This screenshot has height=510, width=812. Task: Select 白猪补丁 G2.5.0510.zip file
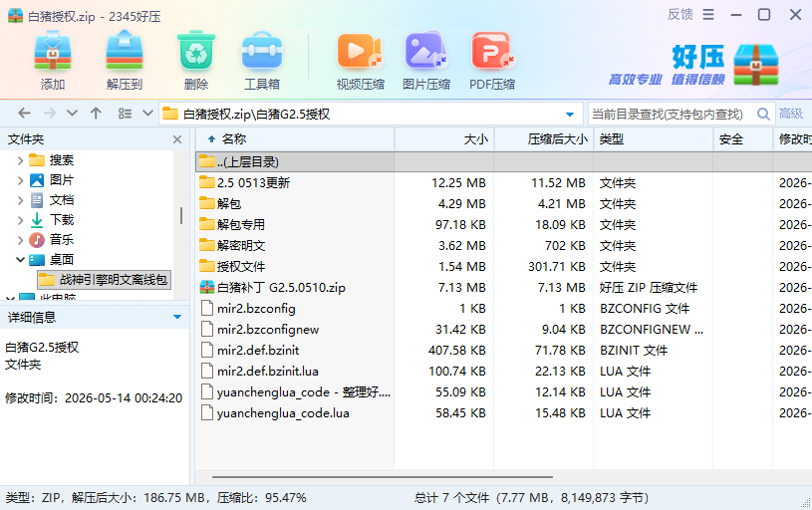pos(504,287)
